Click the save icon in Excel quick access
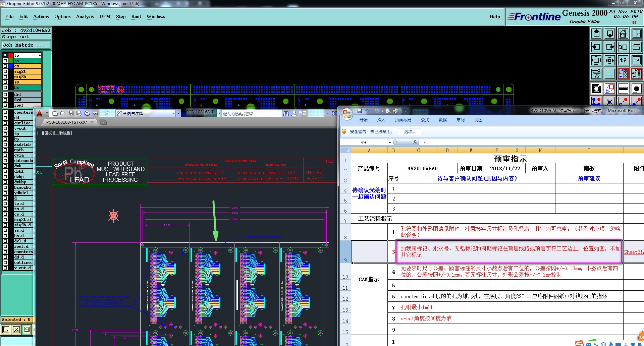The height and width of the screenshot is (346, 644). 360,111
